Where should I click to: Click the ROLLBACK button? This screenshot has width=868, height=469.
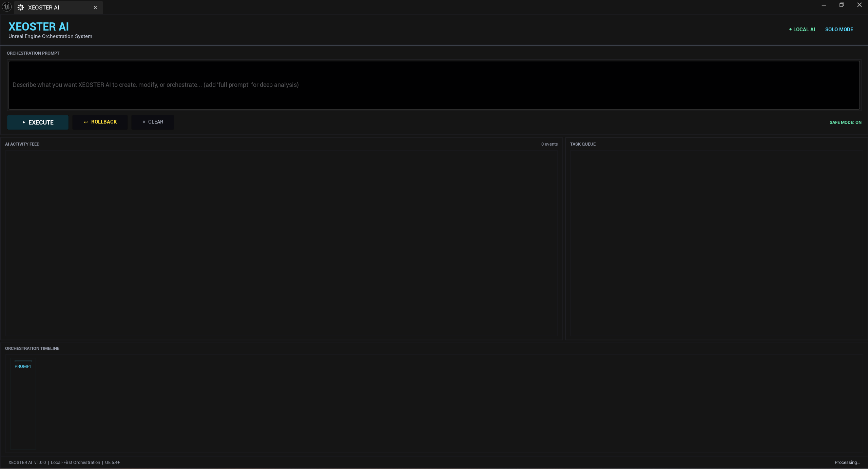click(x=100, y=122)
